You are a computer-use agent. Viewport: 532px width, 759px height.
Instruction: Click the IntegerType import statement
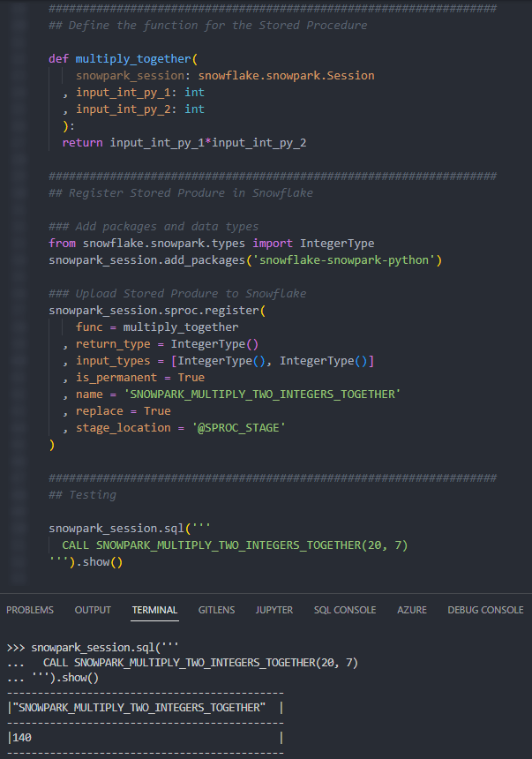[211, 243]
